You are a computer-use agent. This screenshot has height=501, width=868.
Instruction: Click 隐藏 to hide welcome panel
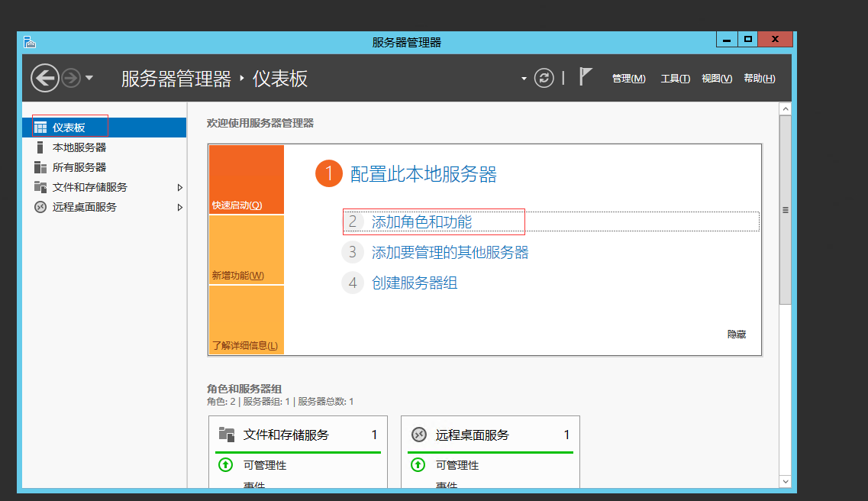tap(736, 335)
